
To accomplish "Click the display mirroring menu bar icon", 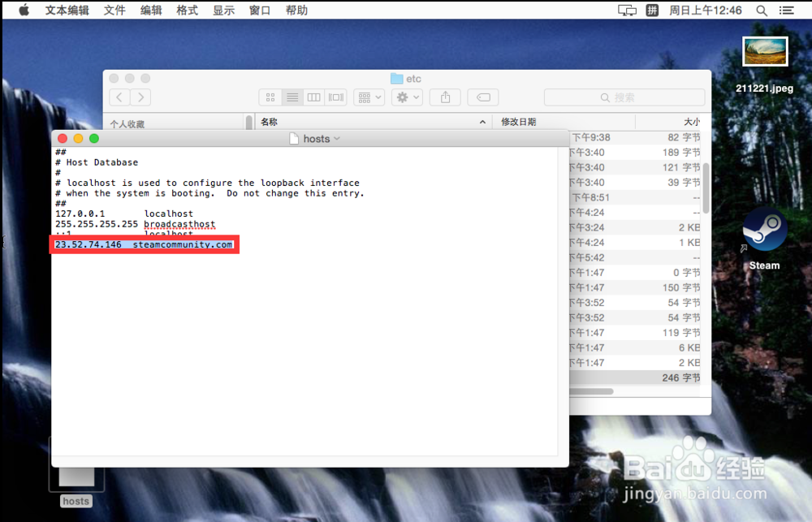I will tap(627, 11).
